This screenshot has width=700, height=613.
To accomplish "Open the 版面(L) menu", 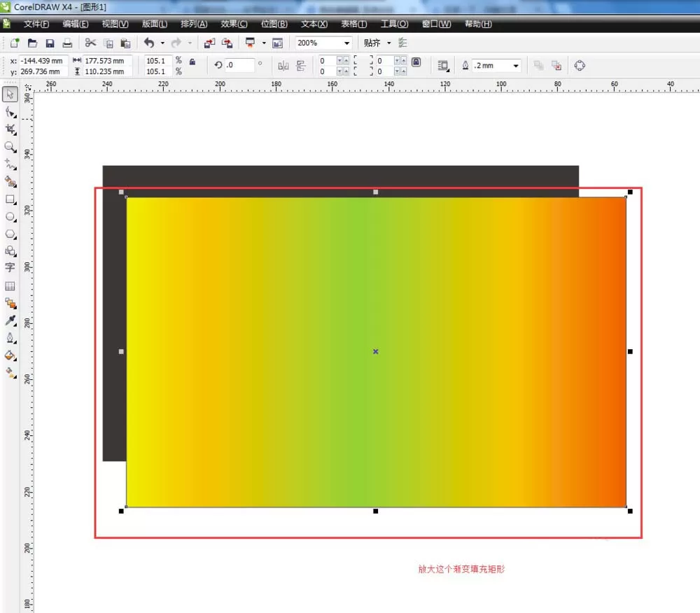I will click(x=155, y=24).
